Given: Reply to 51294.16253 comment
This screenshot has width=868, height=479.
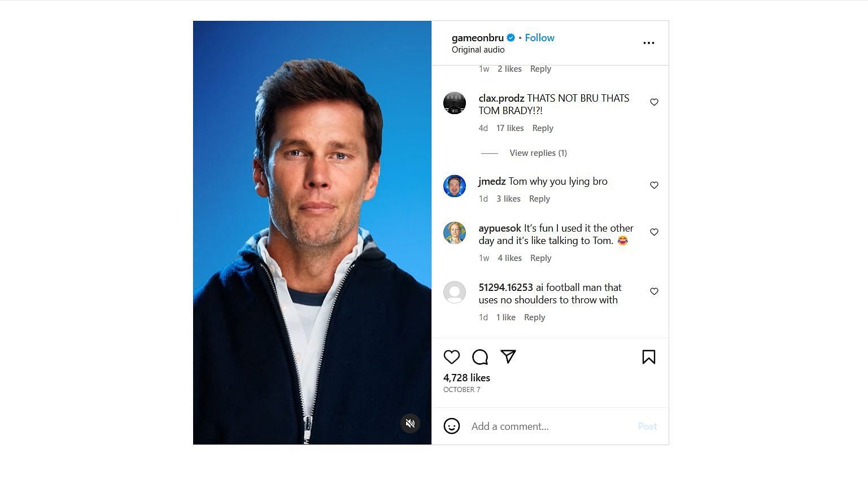Looking at the screenshot, I should coord(534,317).
